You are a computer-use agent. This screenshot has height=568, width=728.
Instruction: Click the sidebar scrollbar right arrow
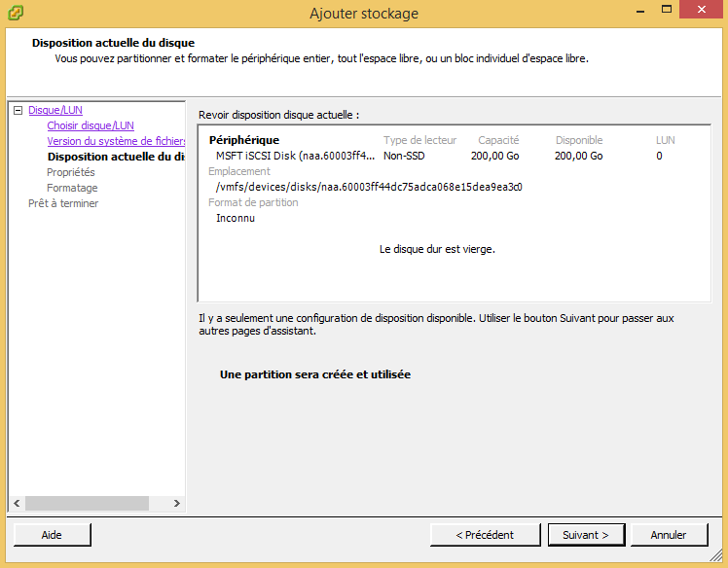(176, 503)
